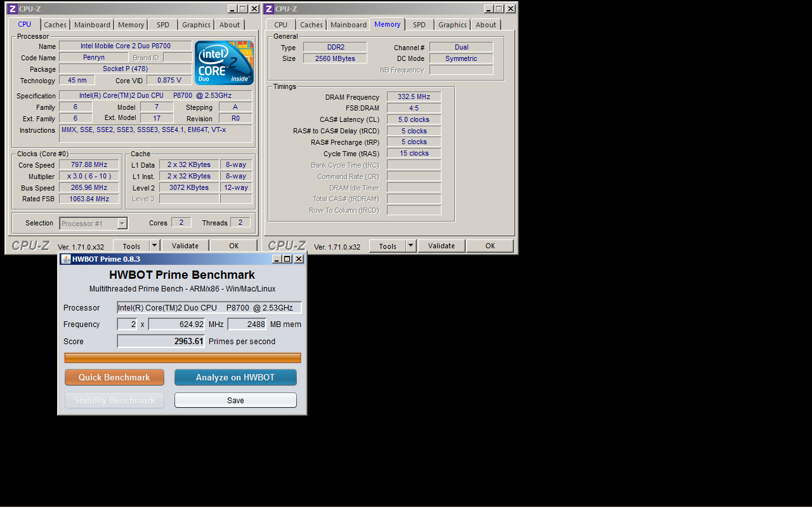Image resolution: width=812 pixels, height=508 pixels.
Task: Open the Mainboard tab in left CPU-Z window
Action: click(92, 25)
